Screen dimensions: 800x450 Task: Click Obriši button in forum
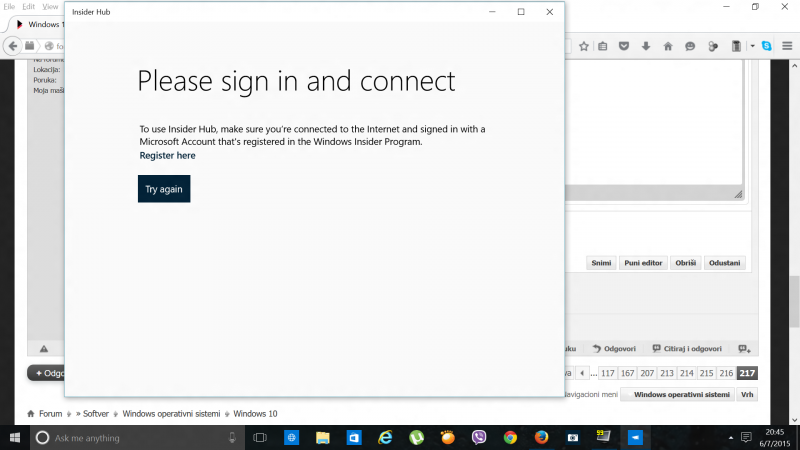[x=685, y=263]
